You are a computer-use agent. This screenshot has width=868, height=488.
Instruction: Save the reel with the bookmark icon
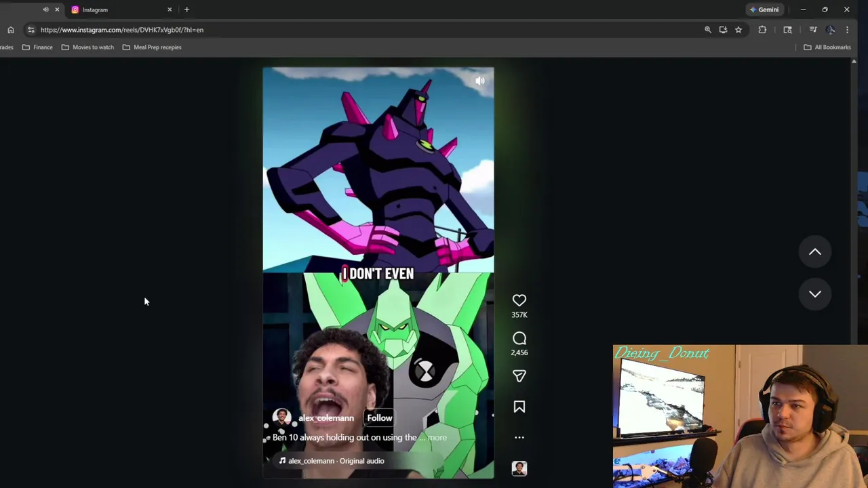pyautogui.click(x=519, y=407)
